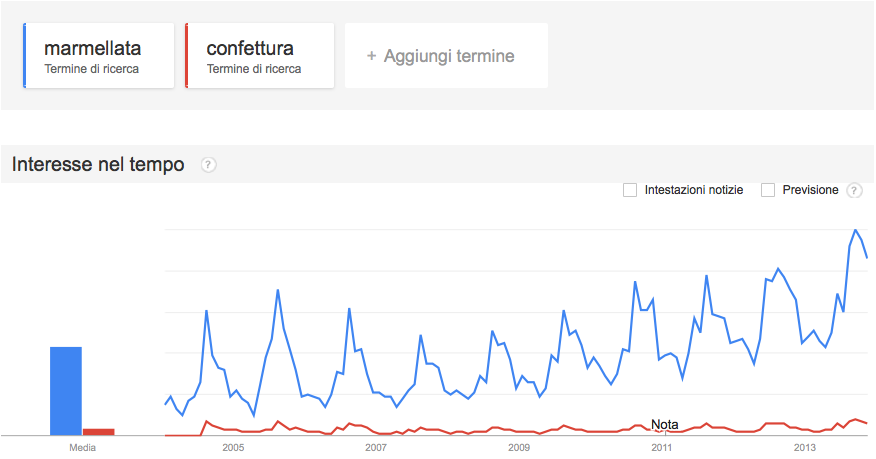
Task: Open the Nota marker on the chart
Action: click(664, 424)
